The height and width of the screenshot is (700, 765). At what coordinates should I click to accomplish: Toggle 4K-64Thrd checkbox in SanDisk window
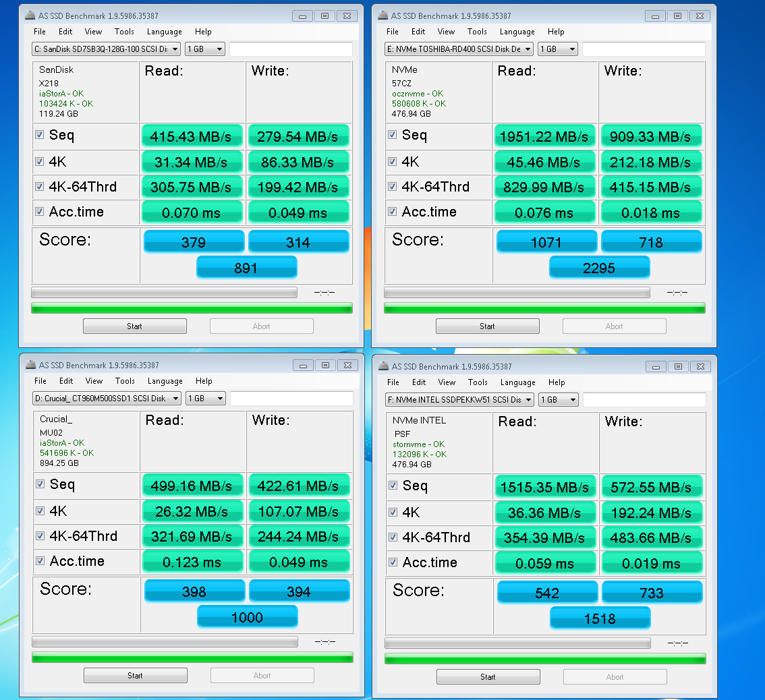[40, 186]
